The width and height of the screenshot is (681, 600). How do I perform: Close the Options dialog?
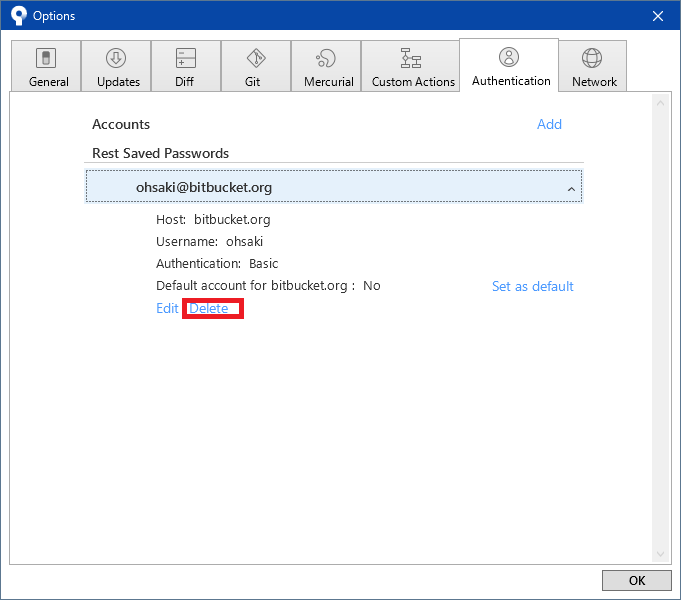(x=658, y=16)
